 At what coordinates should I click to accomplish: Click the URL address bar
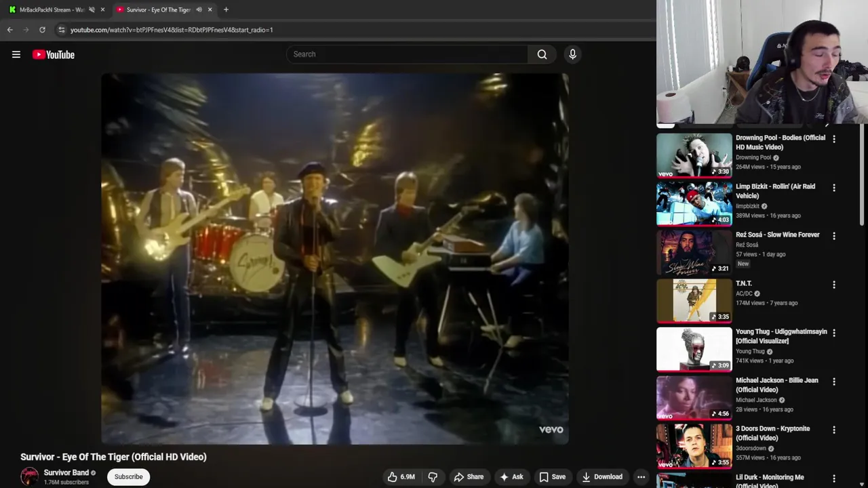pyautogui.click(x=353, y=30)
